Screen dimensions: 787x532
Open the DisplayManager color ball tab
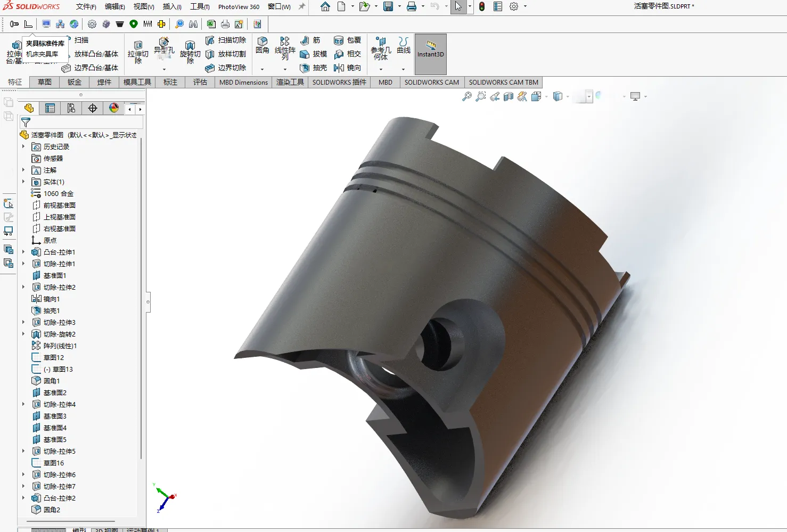pyautogui.click(x=114, y=108)
